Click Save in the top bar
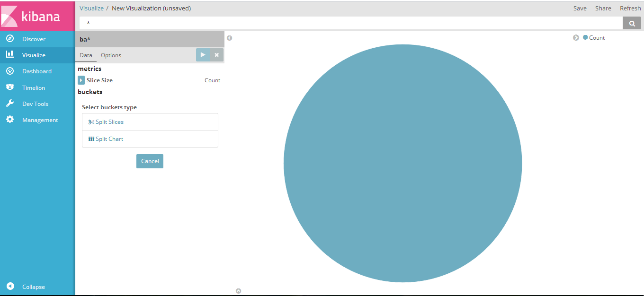Viewport: 644px width, 296px height. tap(580, 8)
